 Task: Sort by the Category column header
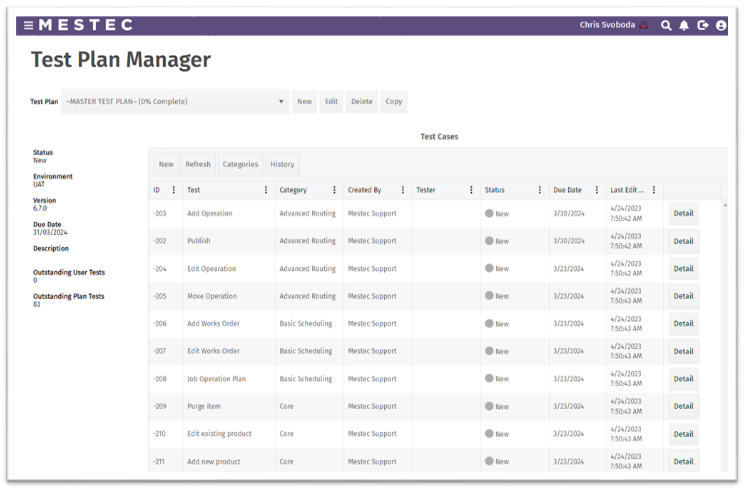[x=293, y=190]
